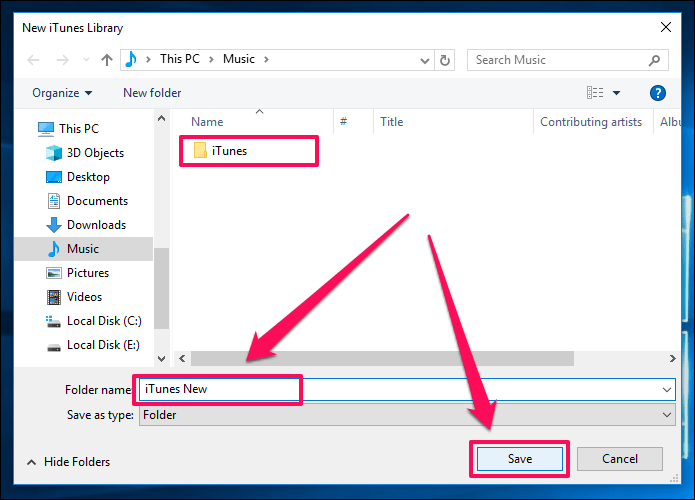Open address bar history dropdown
Viewport: 695px width, 500px height.
click(425, 60)
